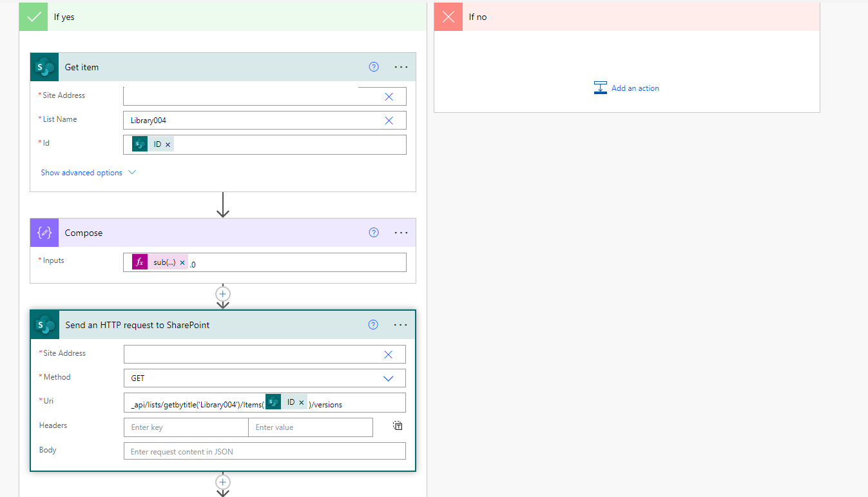This screenshot has height=497, width=868.
Task: Open the Get item action's ellipsis menu
Action: [401, 67]
